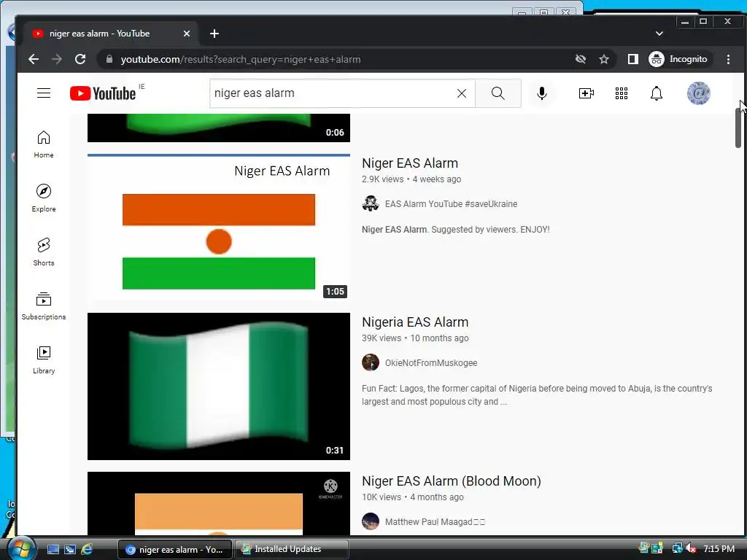Open the YouTube guide hamburger menu
Viewport: 747px width, 560px height.
pyautogui.click(x=44, y=93)
